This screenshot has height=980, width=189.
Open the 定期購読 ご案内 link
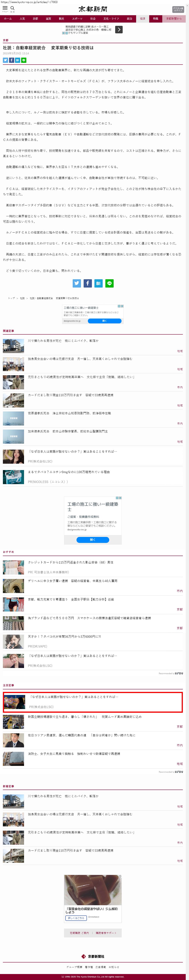click(79, 932)
